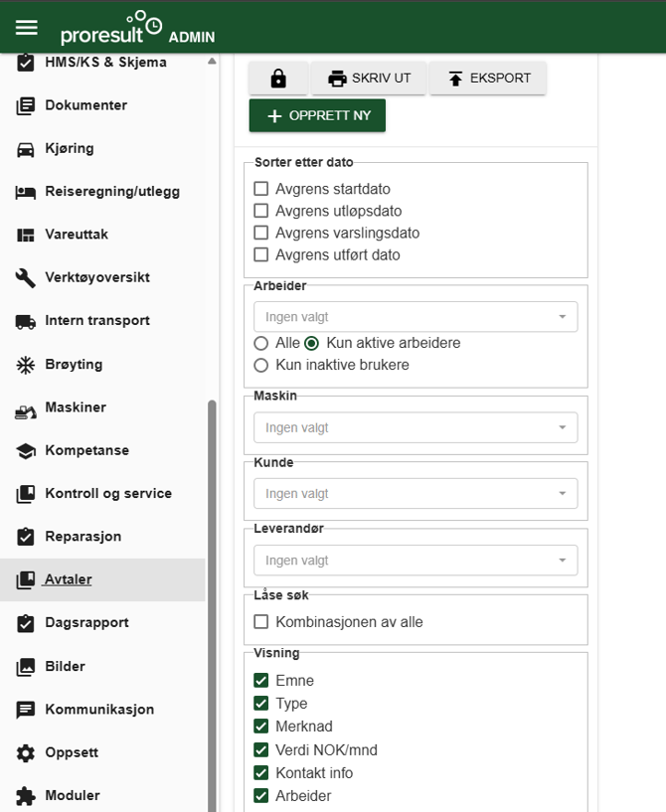Screen dimensions: 666x812
Task: Click the proresult logo
Action: (111, 28)
